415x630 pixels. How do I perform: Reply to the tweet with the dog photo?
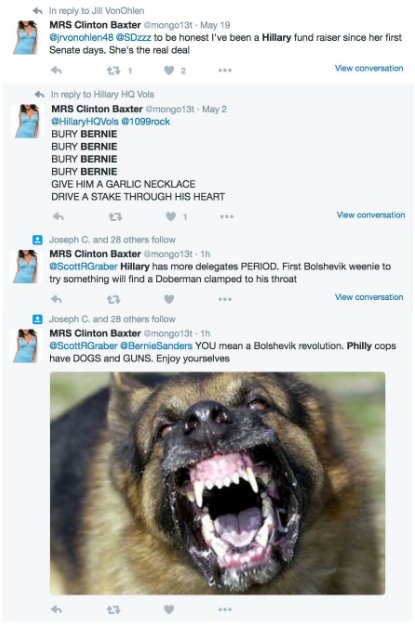57,610
